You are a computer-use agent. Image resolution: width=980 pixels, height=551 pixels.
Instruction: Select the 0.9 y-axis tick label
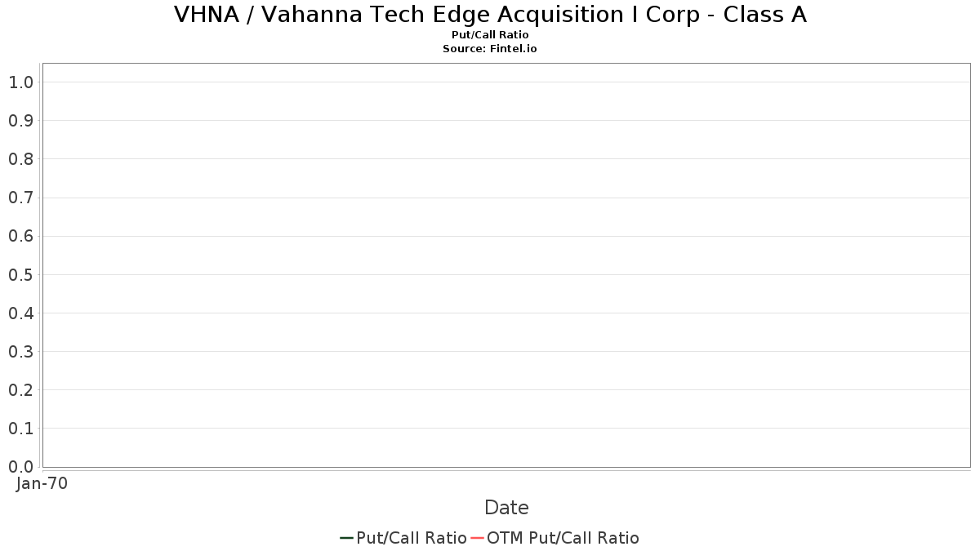point(20,121)
